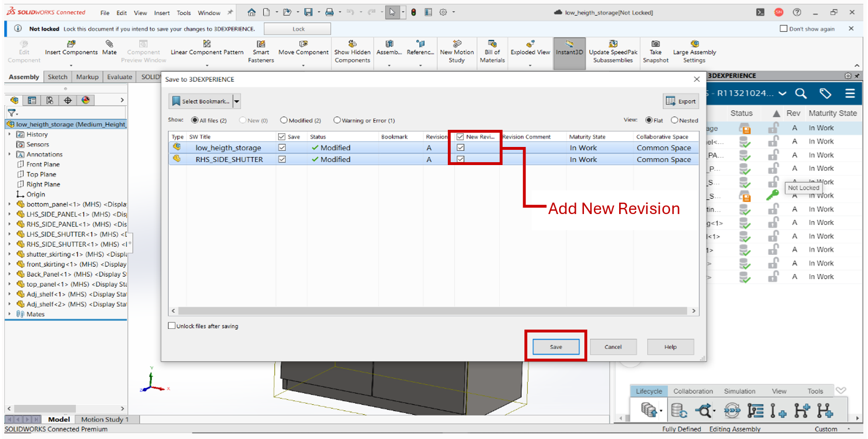
Task: Select the Take Snapshot tool
Action: pyautogui.click(x=655, y=44)
